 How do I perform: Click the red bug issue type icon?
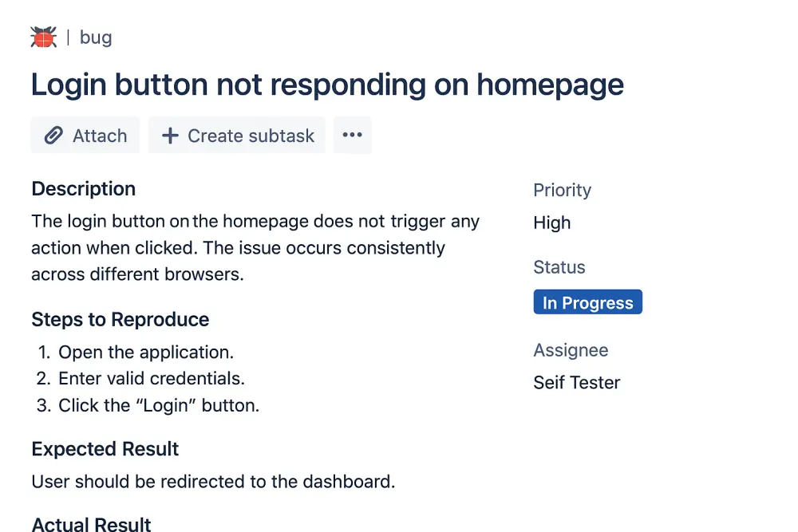click(x=43, y=37)
